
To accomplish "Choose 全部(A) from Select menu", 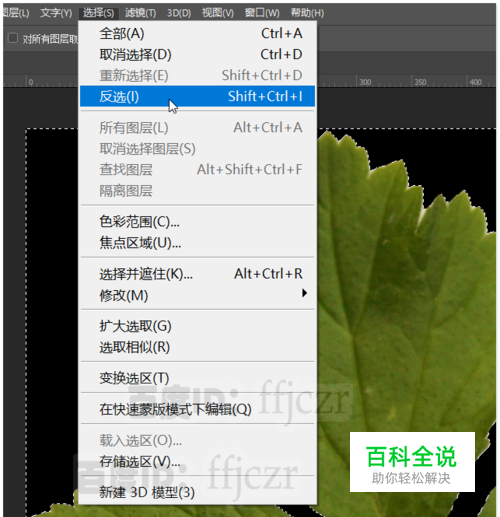I will 197,34.
